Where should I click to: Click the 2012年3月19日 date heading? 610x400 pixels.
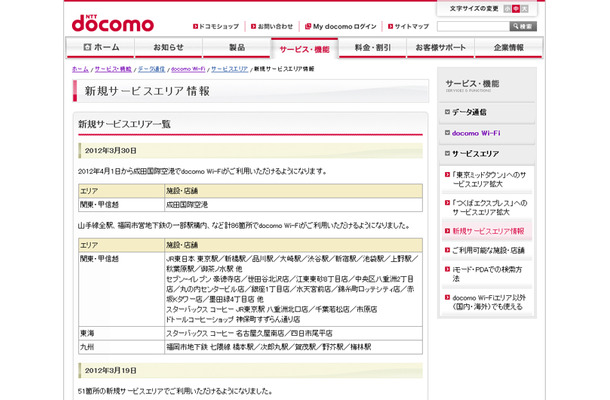(x=110, y=370)
